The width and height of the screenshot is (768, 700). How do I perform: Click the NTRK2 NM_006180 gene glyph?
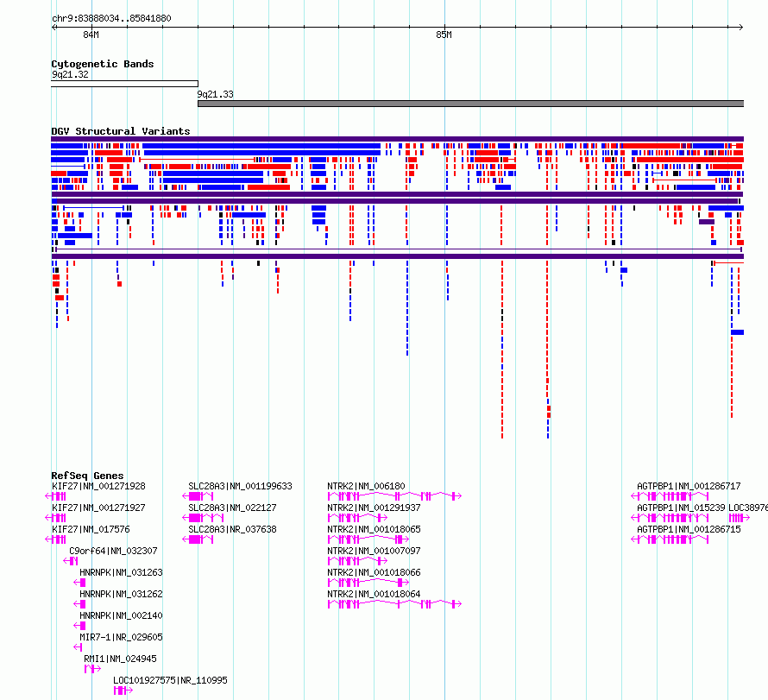pyautogui.click(x=394, y=496)
